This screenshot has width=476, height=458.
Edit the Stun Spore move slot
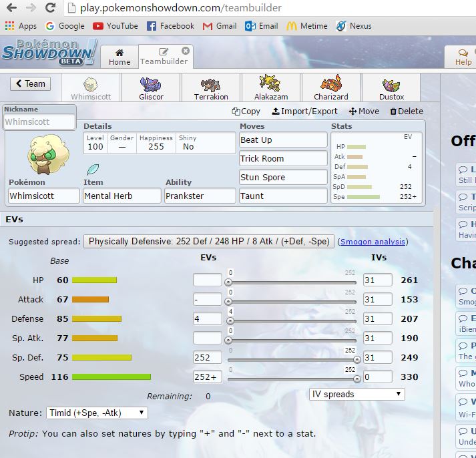click(x=283, y=177)
